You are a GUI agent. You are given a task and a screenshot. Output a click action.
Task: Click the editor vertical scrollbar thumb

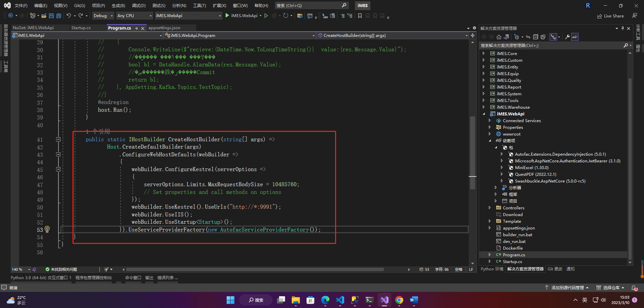click(472, 153)
